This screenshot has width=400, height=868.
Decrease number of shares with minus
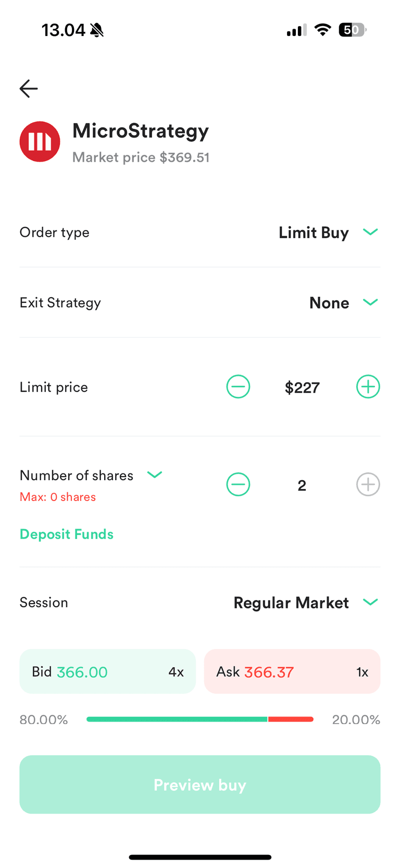238,485
